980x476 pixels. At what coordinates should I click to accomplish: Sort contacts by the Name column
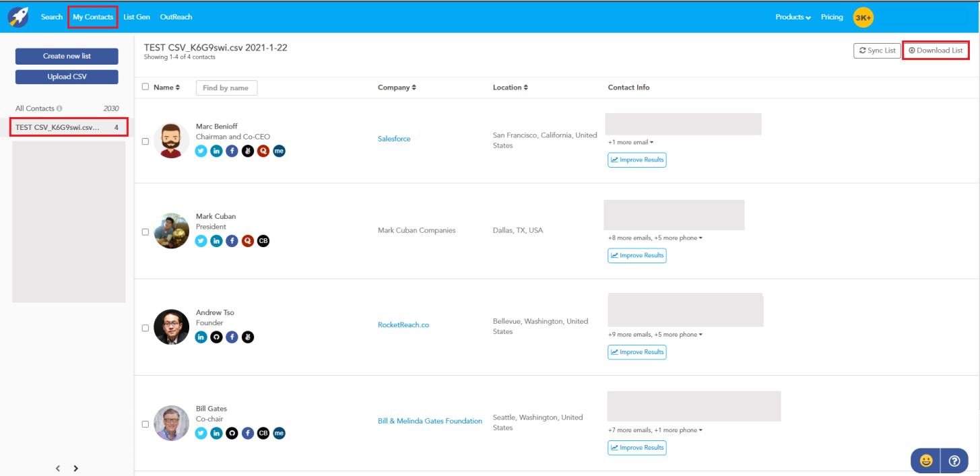click(166, 88)
